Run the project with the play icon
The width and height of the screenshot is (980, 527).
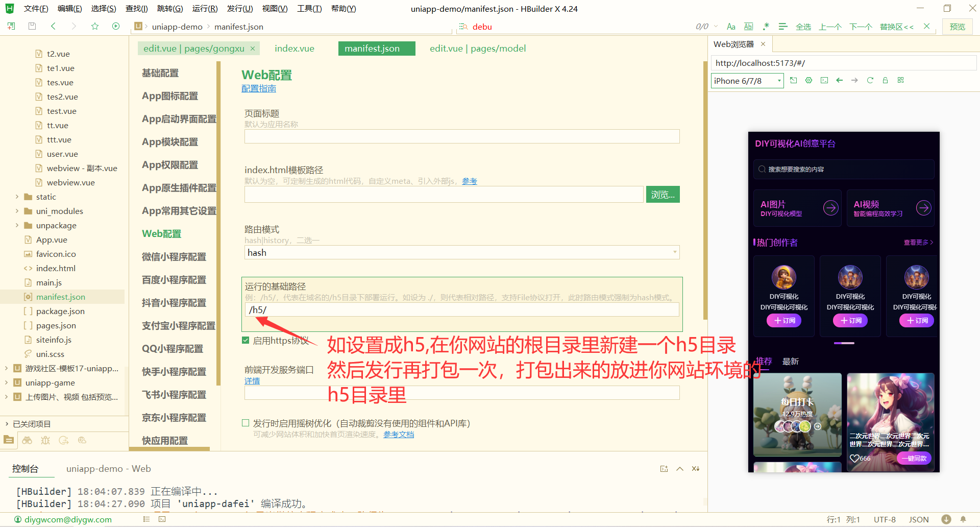[x=115, y=26]
